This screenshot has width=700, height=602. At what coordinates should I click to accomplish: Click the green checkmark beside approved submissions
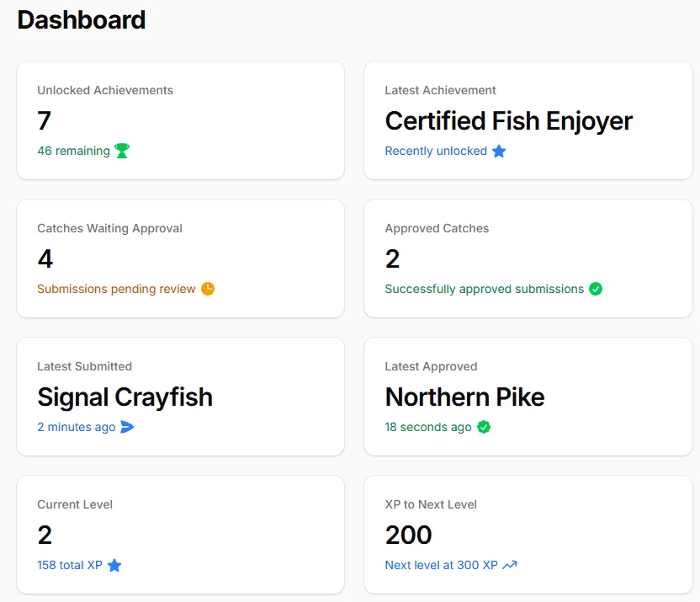(x=596, y=289)
